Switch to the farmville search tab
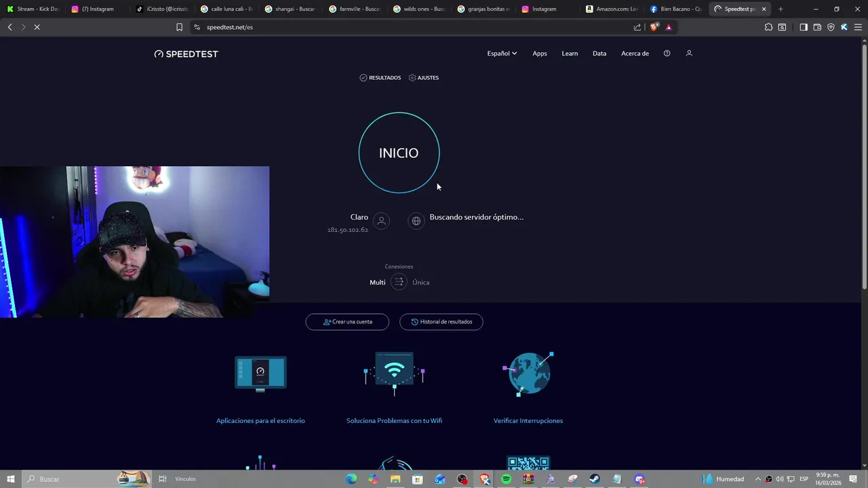 pyautogui.click(x=354, y=9)
